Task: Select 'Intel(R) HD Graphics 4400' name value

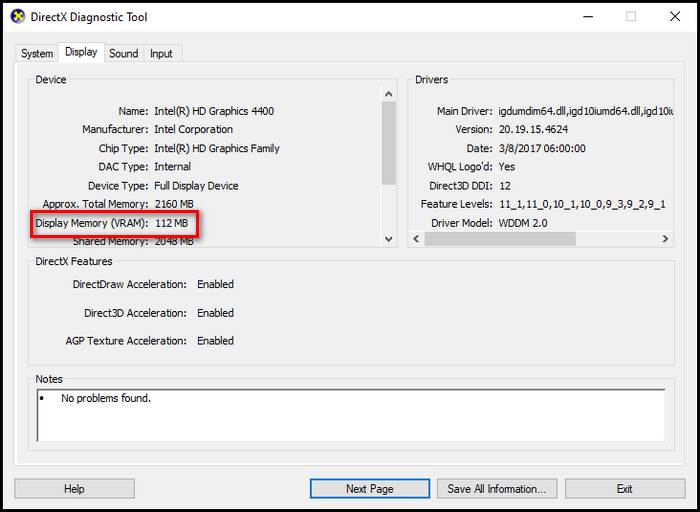Action: coord(214,111)
